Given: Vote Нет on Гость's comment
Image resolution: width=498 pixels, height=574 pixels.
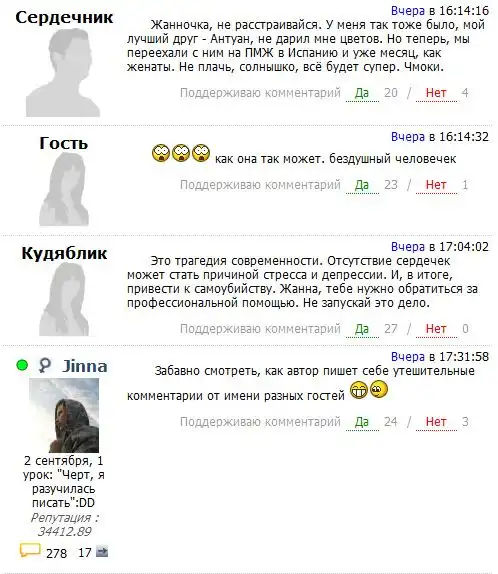Looking at the screenshot, I should pyautogui.click(x=436, y=185).
